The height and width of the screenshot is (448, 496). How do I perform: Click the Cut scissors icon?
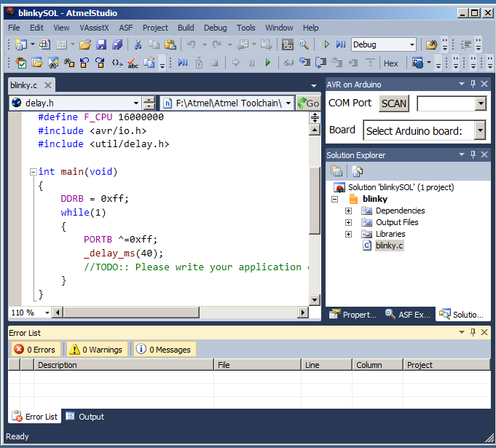click(x=138, y=44)
